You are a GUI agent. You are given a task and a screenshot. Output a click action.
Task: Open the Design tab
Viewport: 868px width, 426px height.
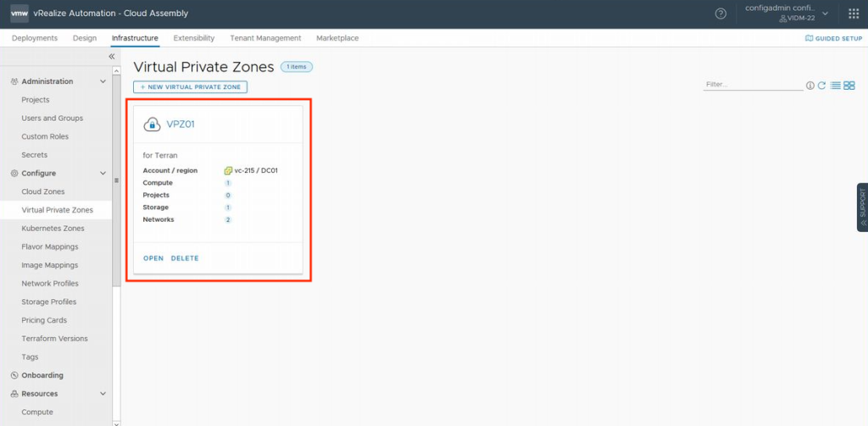click(85, 38)
